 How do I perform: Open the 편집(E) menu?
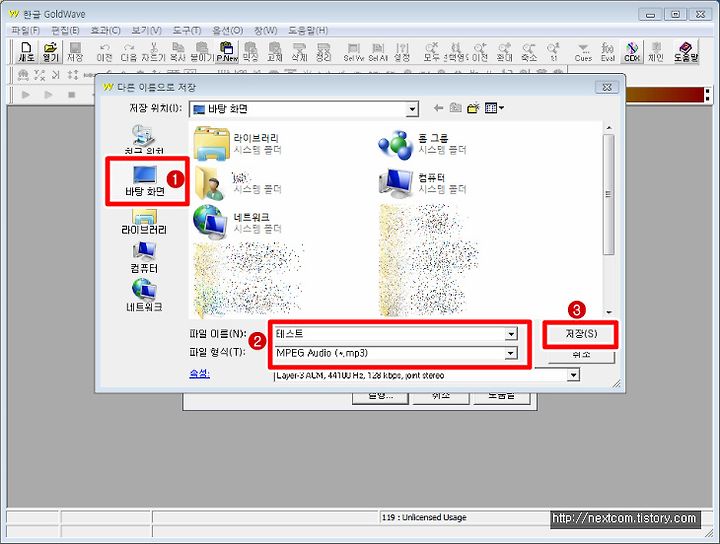pos(65,30)
